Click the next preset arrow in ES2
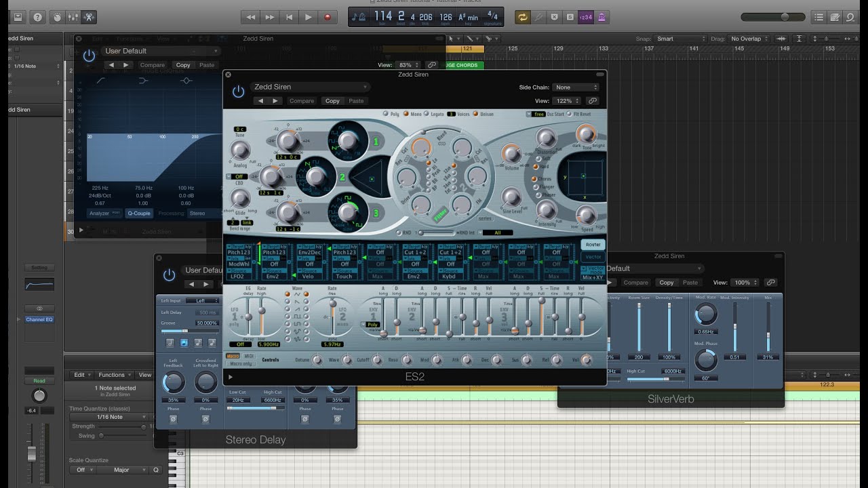The width and height of the screenshot is (868, 488). pos(275,101)
